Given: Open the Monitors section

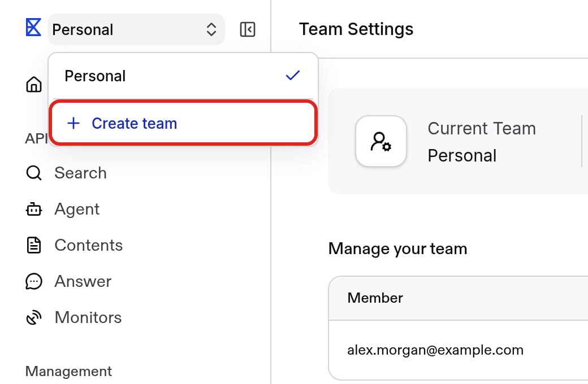Looking at the screenshot, I should (x=88, y=318).
